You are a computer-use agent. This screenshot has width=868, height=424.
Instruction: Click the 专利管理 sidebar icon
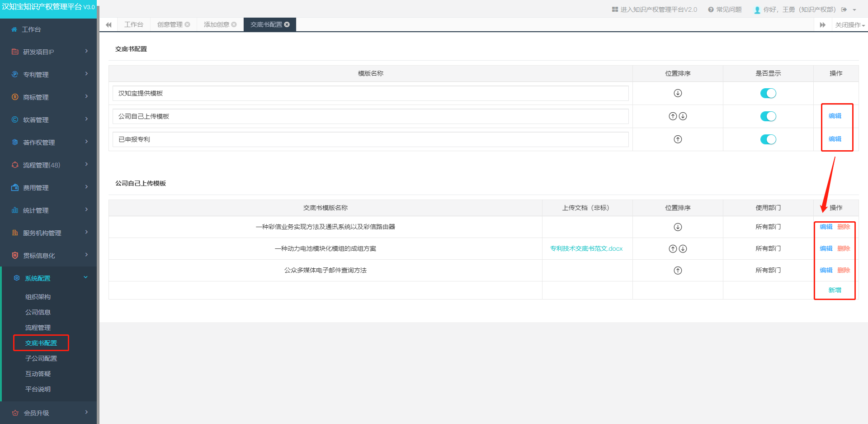click(15, 74)
